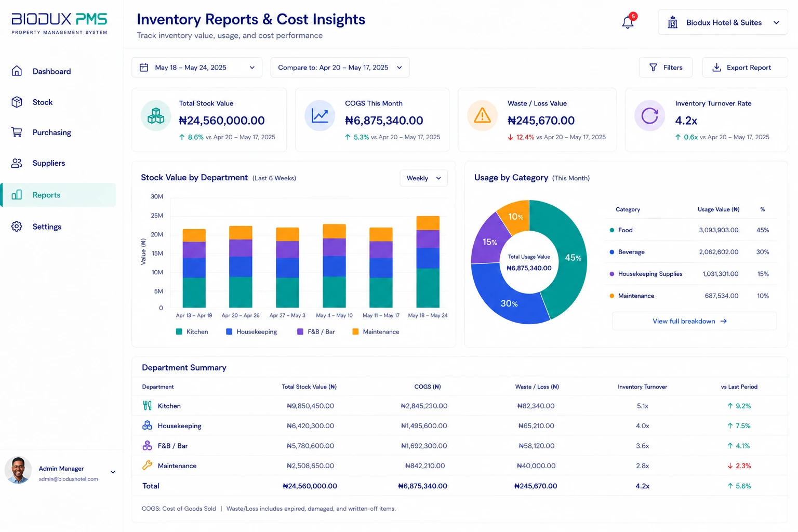798x532 pixels.
Task: Click the Stock box icon in sidebar
Action: 17,102
